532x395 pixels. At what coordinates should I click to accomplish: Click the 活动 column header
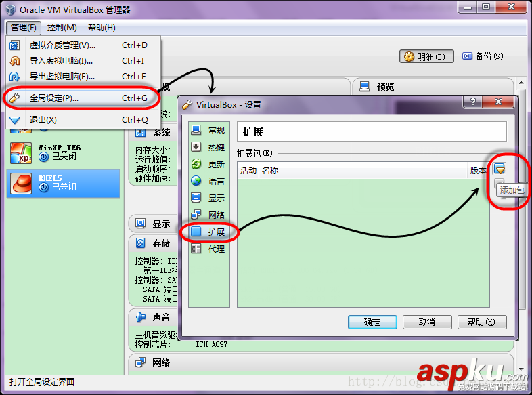[248, 171]
